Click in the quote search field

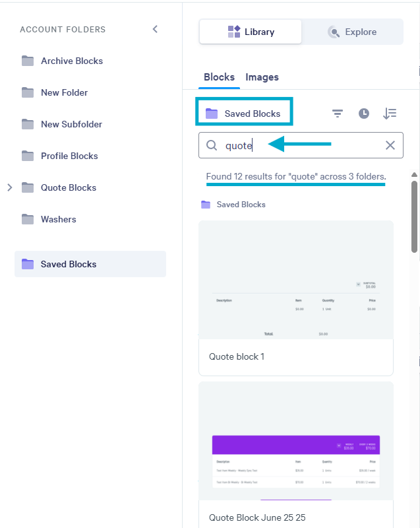301,145
